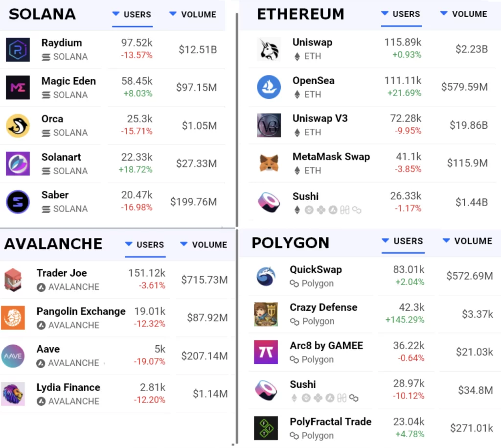Click the Pangolin Exchange orange icon

(13, 318)
